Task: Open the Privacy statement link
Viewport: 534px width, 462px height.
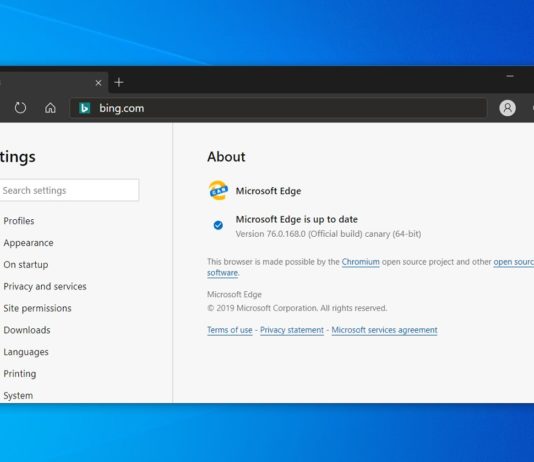Action: point(292,330)
